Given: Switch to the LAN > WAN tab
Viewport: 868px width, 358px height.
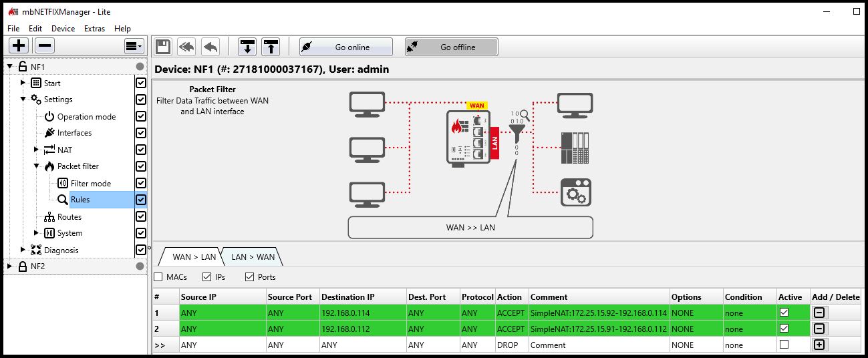Looking at the screenshot, I should 253,256.
